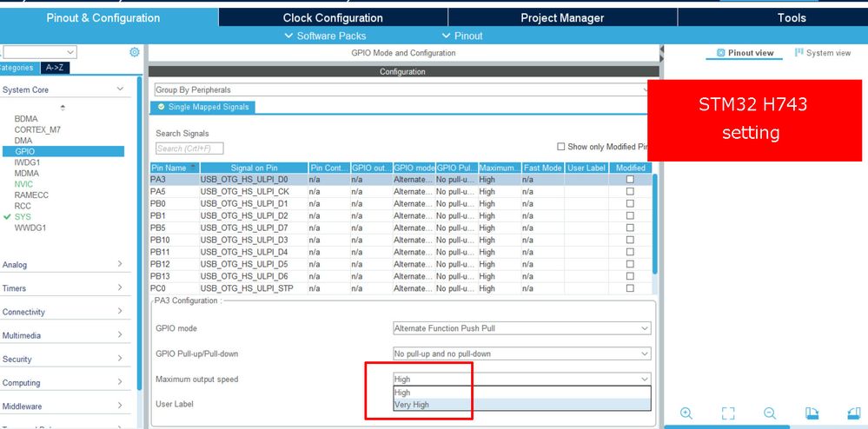Choose High from speed options list
The height and width of the screenshot is (429, 868).
click(x=522, y=393)
